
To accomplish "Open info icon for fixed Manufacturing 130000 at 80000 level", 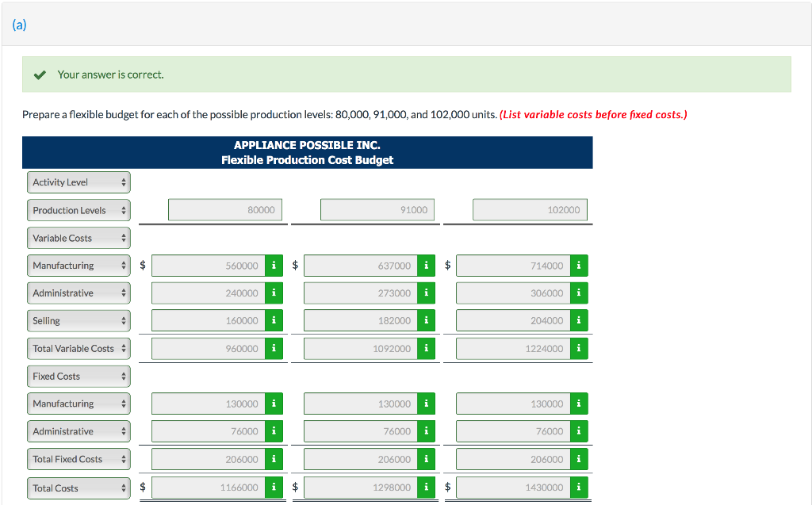I will click(x=274, y=404).
